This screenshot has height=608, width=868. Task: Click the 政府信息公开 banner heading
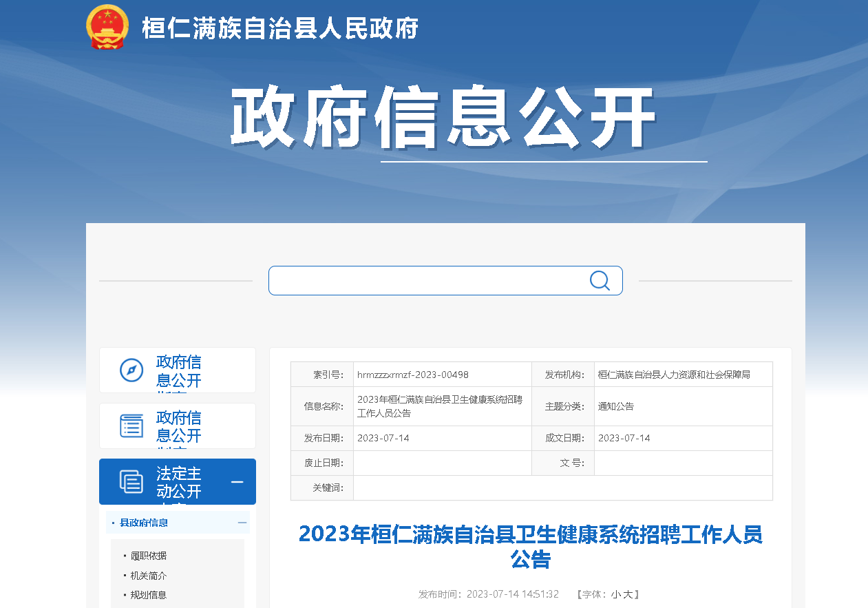click(443, 118)
